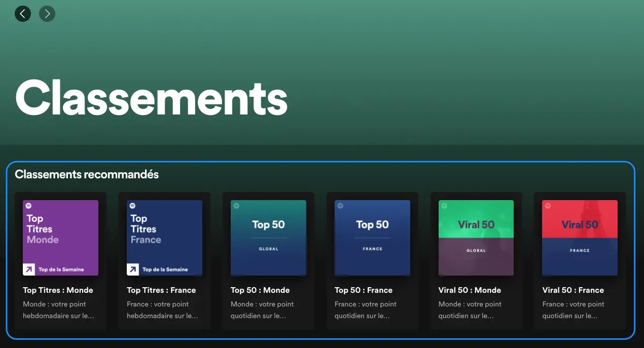Click description text under 'Viral 50 : France'
644x348 pixels.
[574, 310]
